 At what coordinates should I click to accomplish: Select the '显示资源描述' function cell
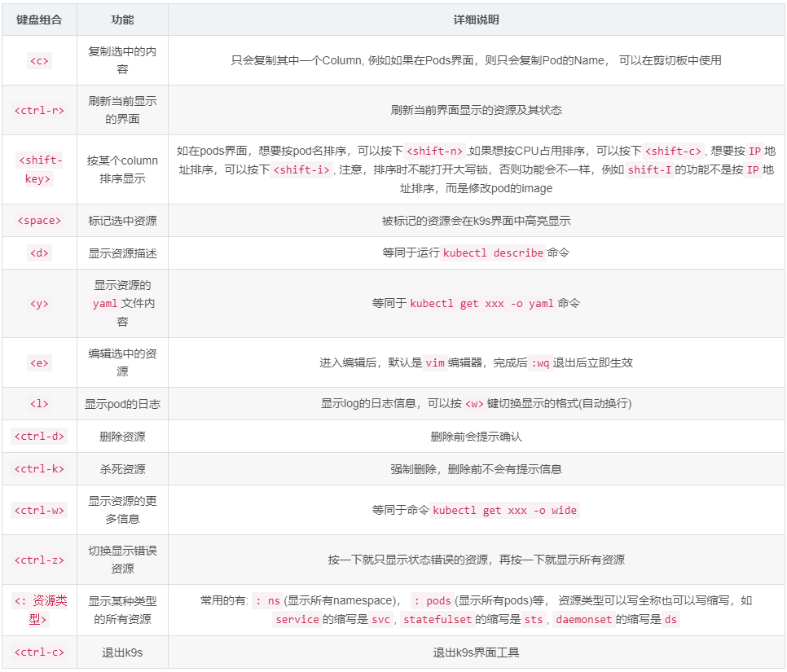[122, 253]
